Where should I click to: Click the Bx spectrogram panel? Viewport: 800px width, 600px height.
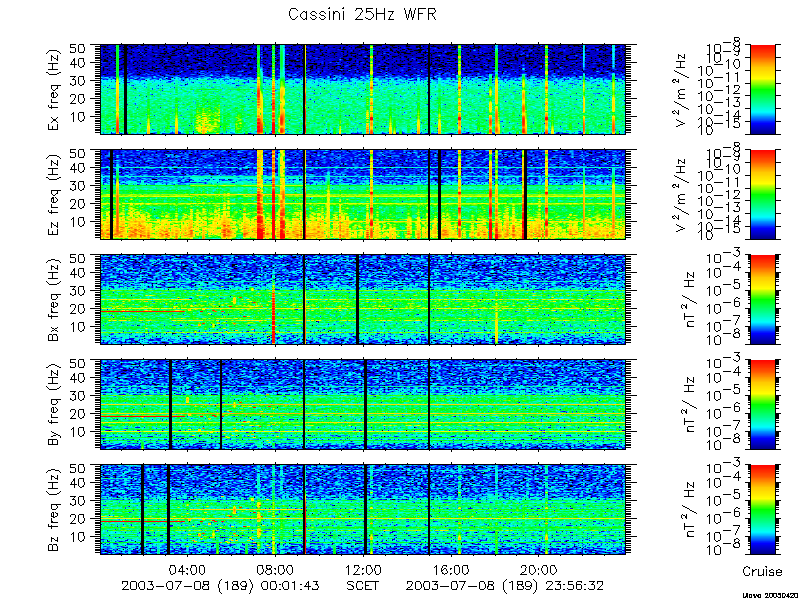click(x=363, y=299)
